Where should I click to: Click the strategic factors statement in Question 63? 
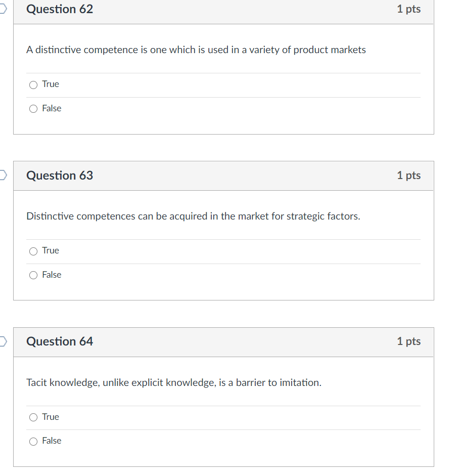193,216
